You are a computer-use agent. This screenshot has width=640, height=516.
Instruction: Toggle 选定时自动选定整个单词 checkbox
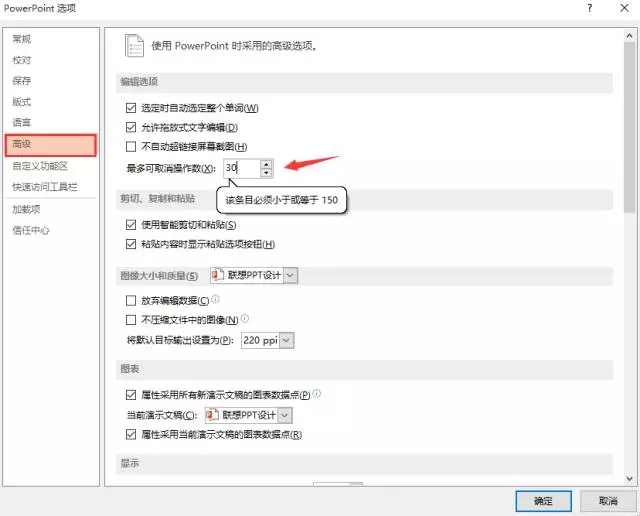click(x=130, y=108)
